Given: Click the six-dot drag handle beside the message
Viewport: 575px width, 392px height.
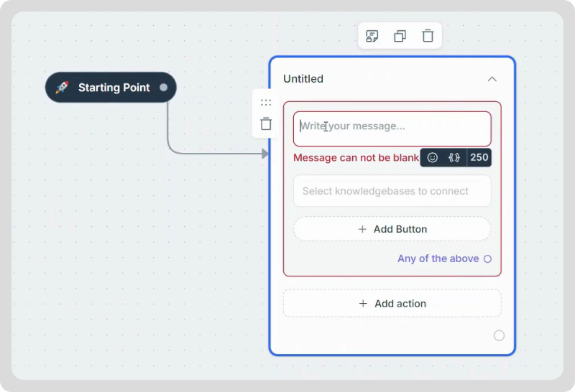Looking at the screenshot, I should tap(266, 103).
